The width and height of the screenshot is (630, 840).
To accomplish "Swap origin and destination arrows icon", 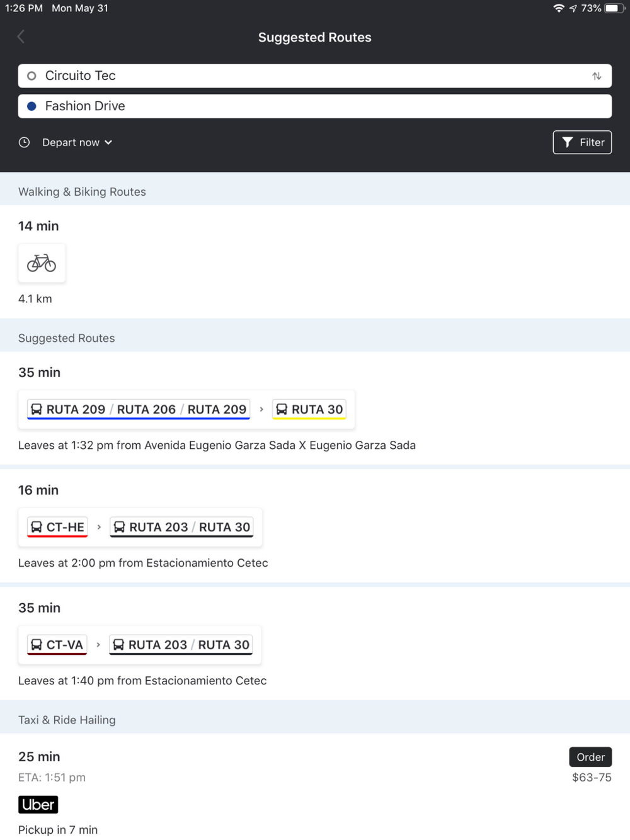I will coord(597,76).
